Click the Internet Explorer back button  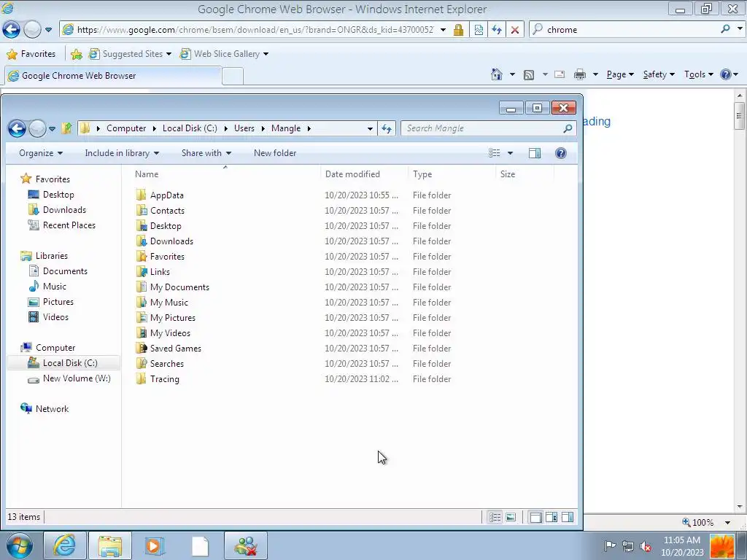[x=11, y=29]
